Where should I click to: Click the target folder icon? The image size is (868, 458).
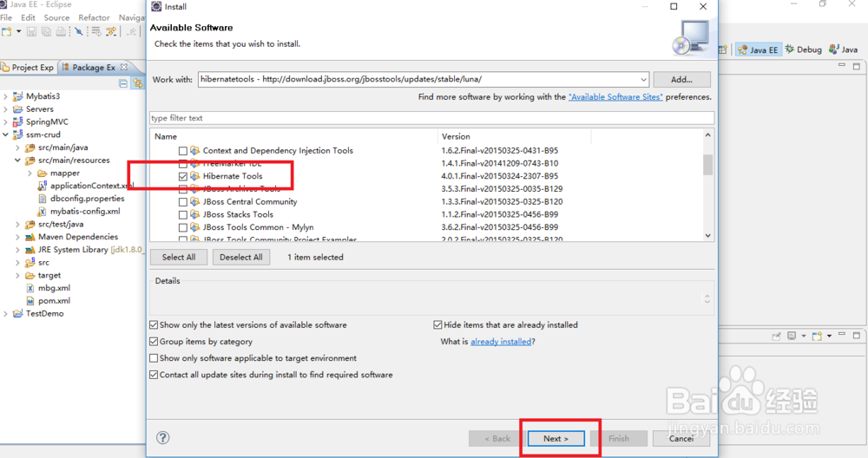pyautogui.click(x=30, y=276)
